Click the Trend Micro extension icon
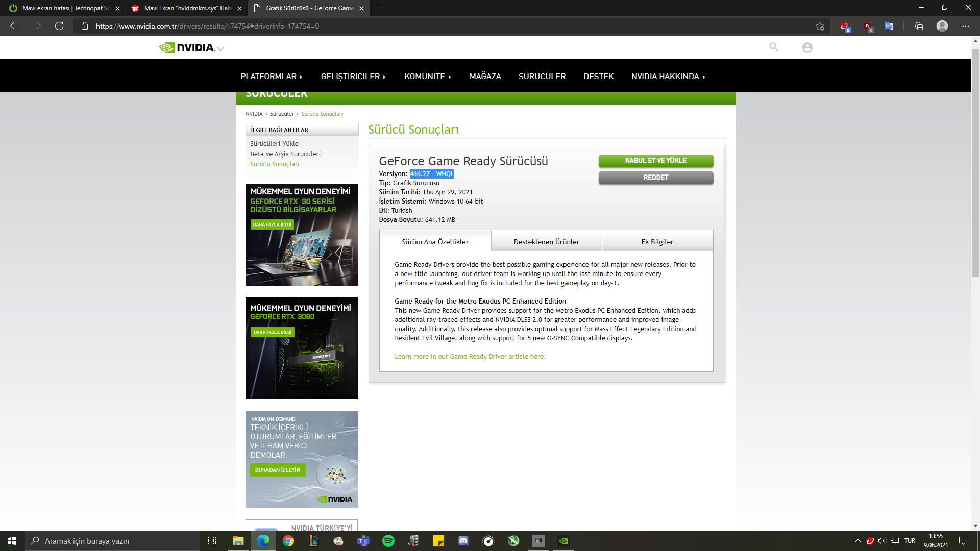Image resolution: width=980 pixels, height=551 pixels. (x=845, y=27)
